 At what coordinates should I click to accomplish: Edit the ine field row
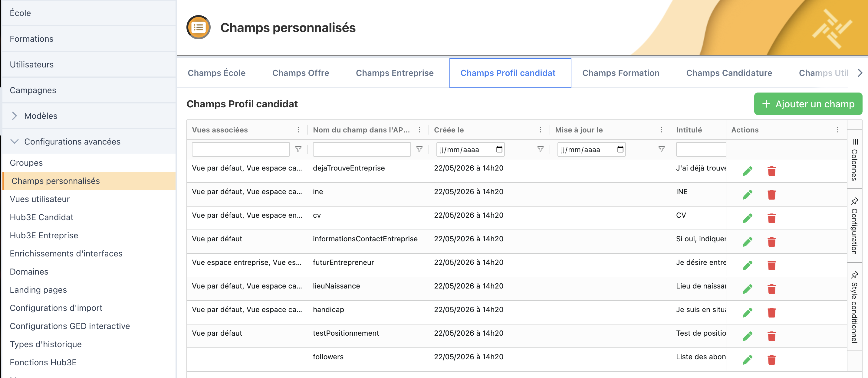pyautogui.click(x=747, y=194)
